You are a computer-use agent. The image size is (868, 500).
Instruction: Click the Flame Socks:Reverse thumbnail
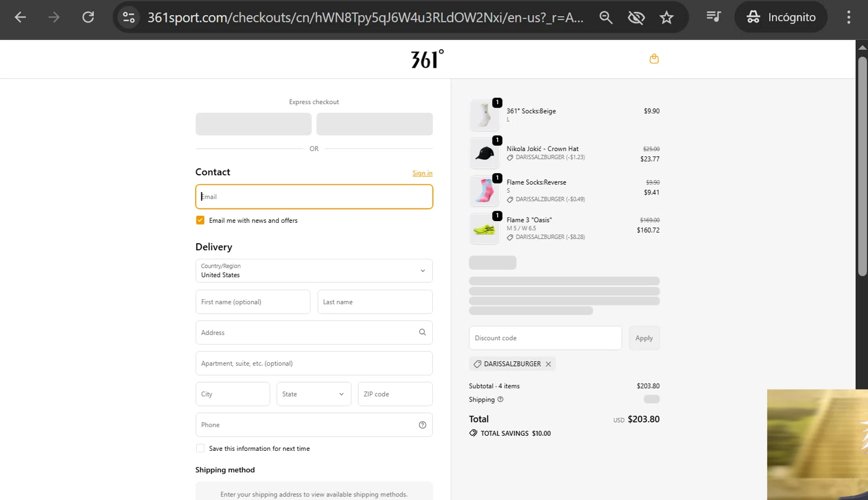[x=484, y=190]
